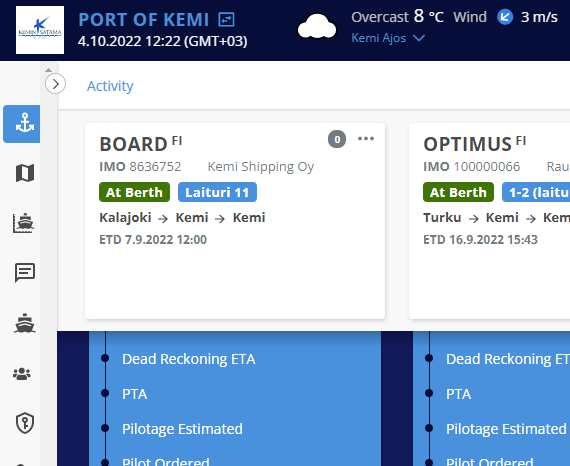Open the ship chart berth planning icon

point(24,223)
